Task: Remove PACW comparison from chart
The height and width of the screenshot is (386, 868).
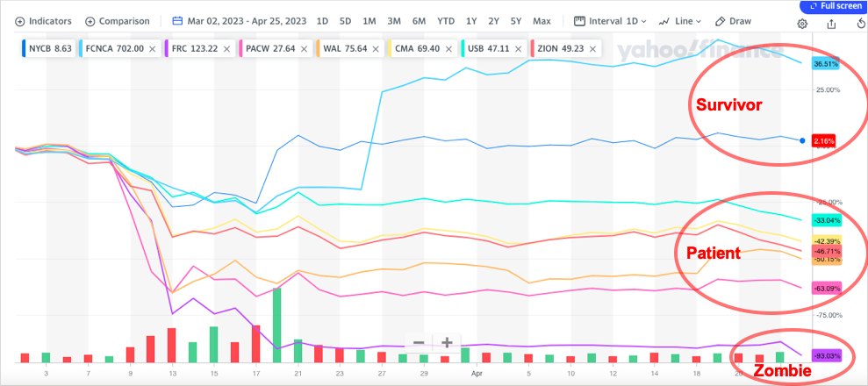Action: click(303, 48)
